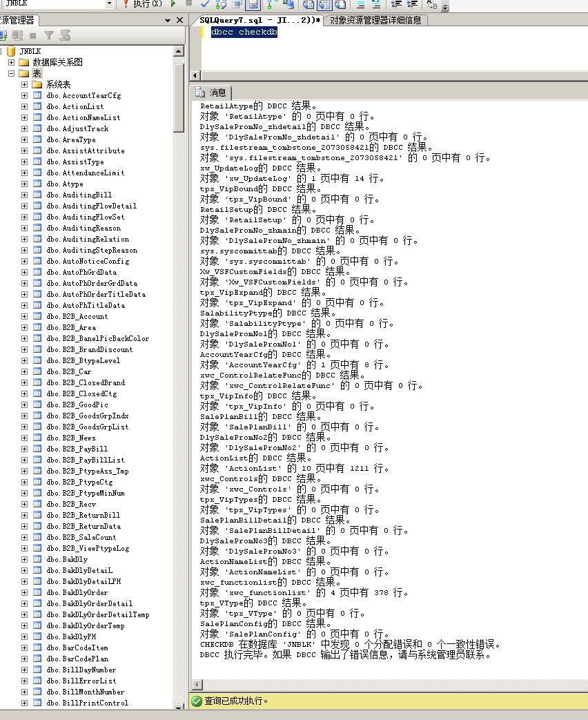Image resolution: width=588 pixels, height=720 pixels.
Task: Click table icon beside dbo.B2B_Car
Action: [x=37, y=371]
